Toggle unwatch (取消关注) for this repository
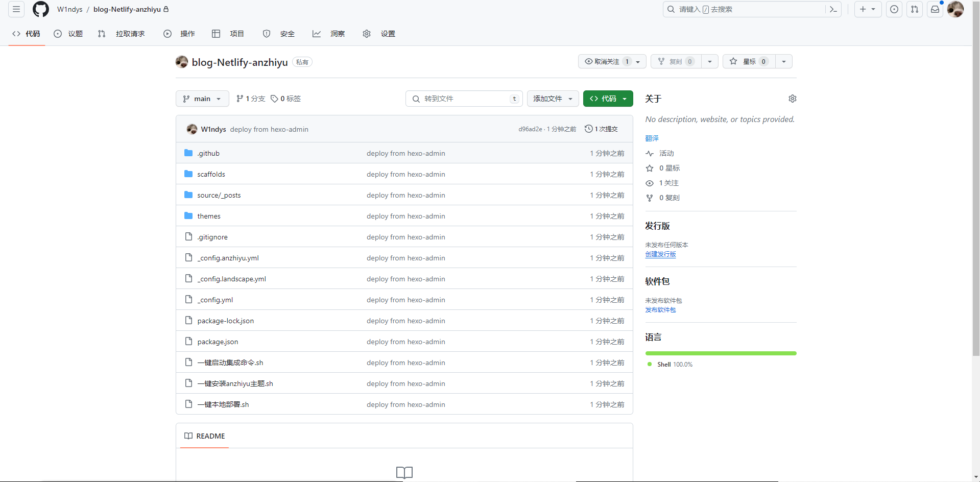The height and width of the screenshot is (482, 980). click(x=607, y=61)
